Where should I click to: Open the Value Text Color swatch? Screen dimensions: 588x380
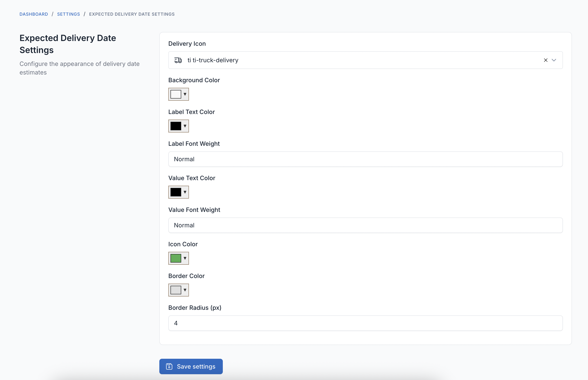tap(176, 192)
